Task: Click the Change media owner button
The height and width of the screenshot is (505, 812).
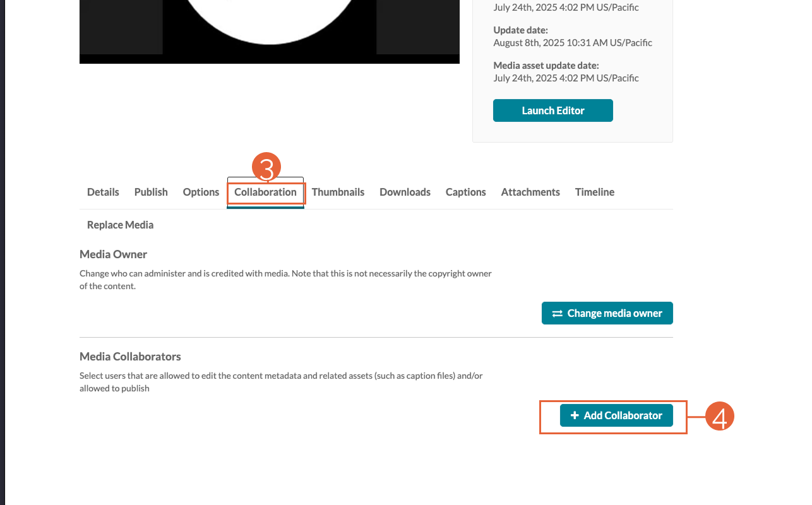Action: [x=607, y=313]
